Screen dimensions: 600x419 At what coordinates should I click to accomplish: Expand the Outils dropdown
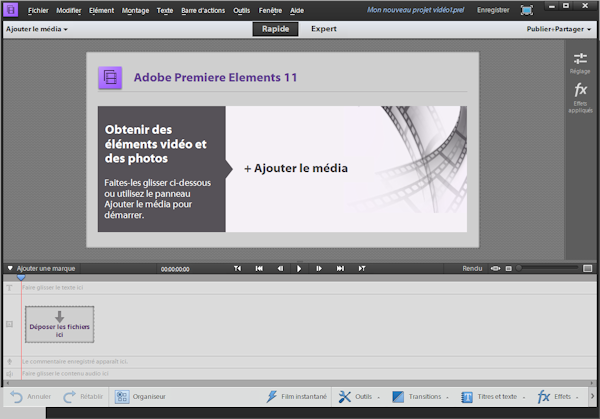[359, 397]
